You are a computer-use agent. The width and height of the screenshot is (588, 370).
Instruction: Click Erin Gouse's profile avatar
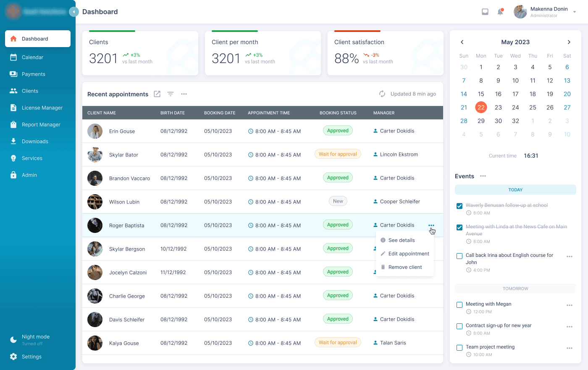[x=95, y=131]
